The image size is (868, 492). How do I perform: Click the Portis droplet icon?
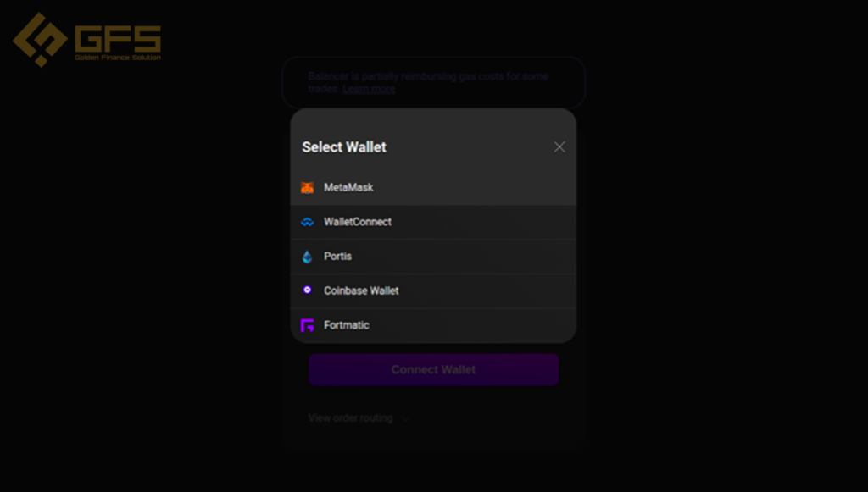click(307, 257)
